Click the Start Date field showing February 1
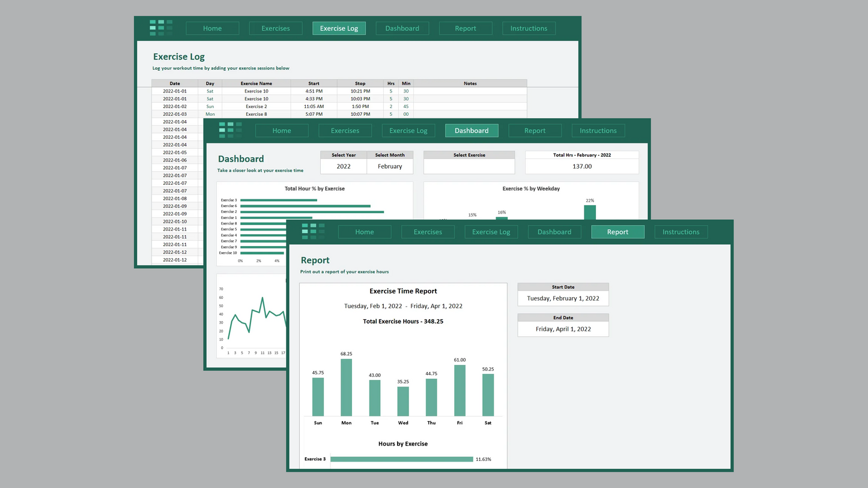 click(562, 298)
